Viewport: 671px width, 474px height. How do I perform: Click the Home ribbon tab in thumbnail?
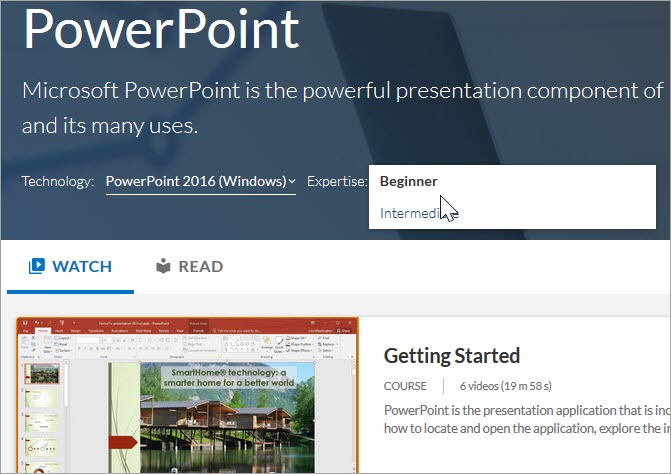click(43, 329)
